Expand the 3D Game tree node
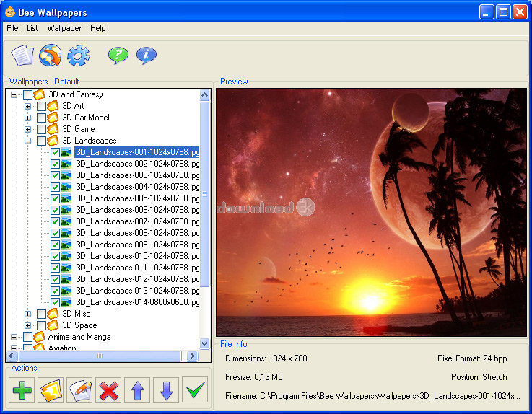 (28, 129)
